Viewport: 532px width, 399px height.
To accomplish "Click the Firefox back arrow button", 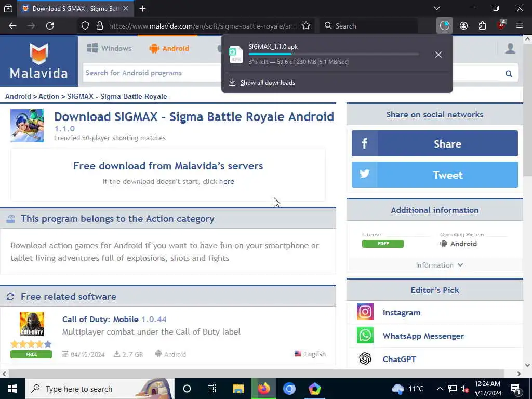I will [x=12, y=26].
